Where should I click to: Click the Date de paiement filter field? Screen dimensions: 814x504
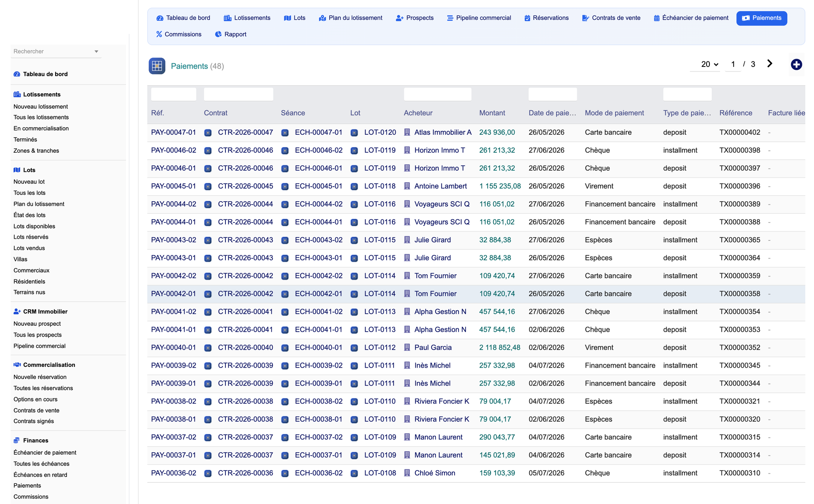click(x=553, y=94)
